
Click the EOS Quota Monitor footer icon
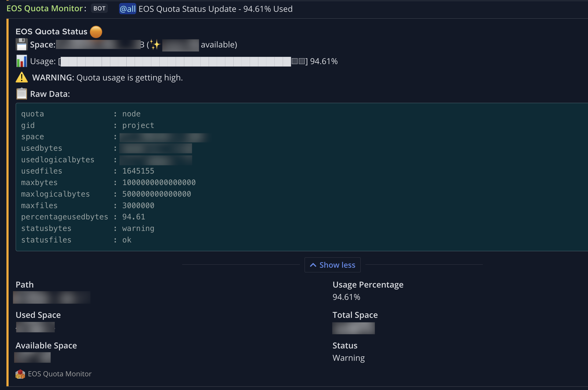20,374
